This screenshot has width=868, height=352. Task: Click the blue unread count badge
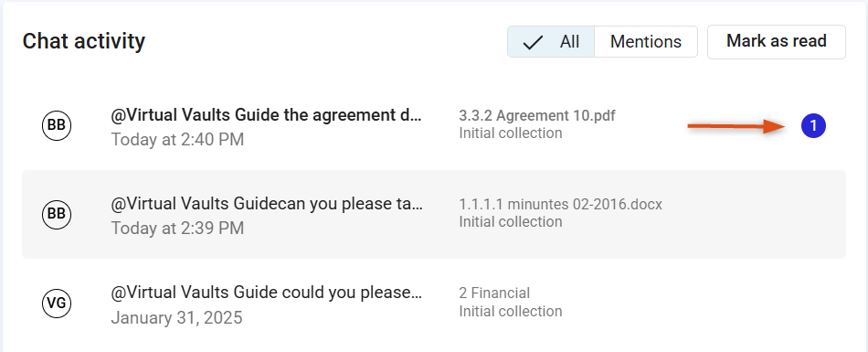point(813,126)
